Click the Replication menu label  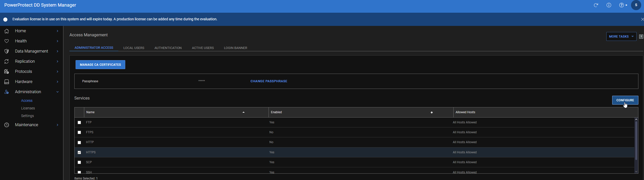click(x=25, y=61)
